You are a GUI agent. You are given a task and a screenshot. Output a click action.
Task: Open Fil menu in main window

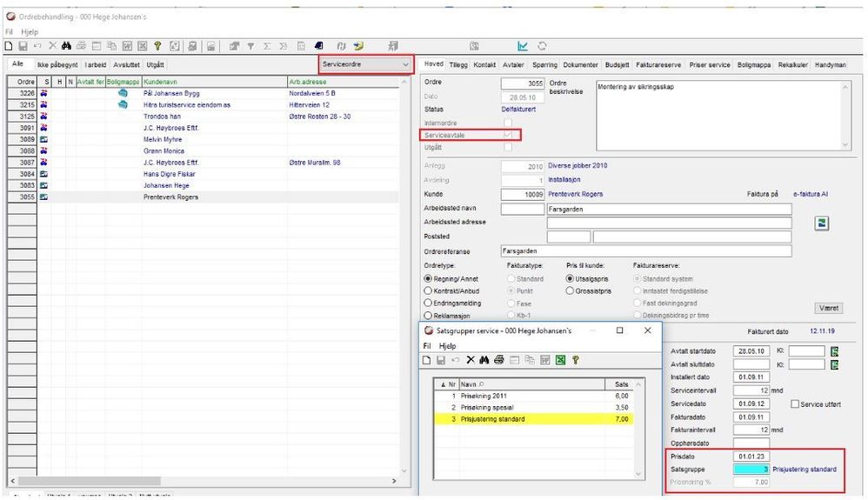[x=9, y=31]
